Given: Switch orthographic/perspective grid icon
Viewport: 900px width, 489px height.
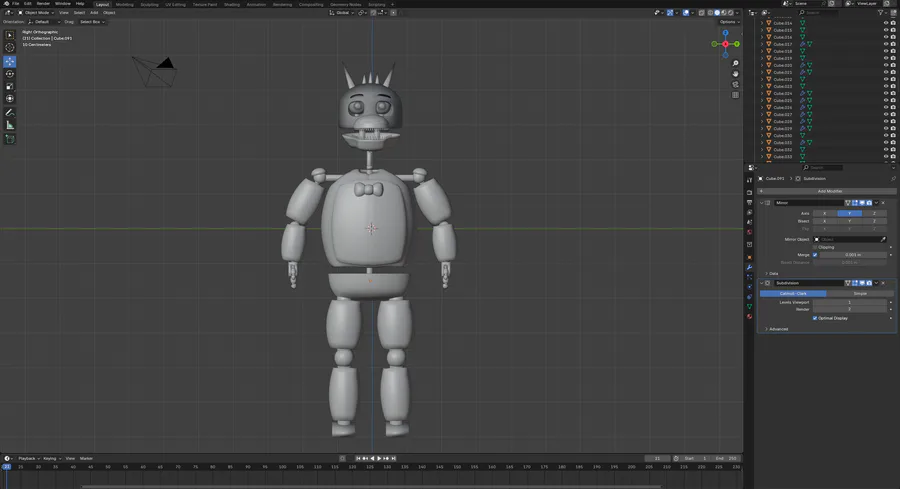Looking at the screenshot, I should tap(735, 95).
